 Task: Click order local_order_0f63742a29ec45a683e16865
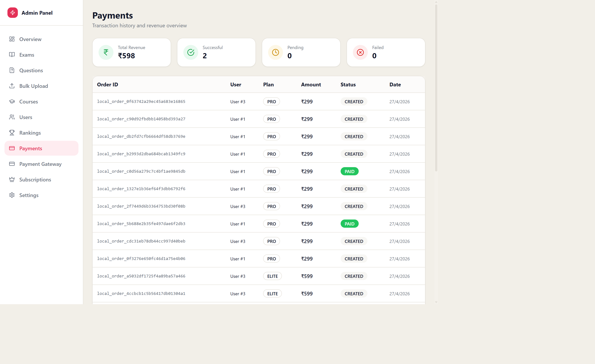[141, 102]
